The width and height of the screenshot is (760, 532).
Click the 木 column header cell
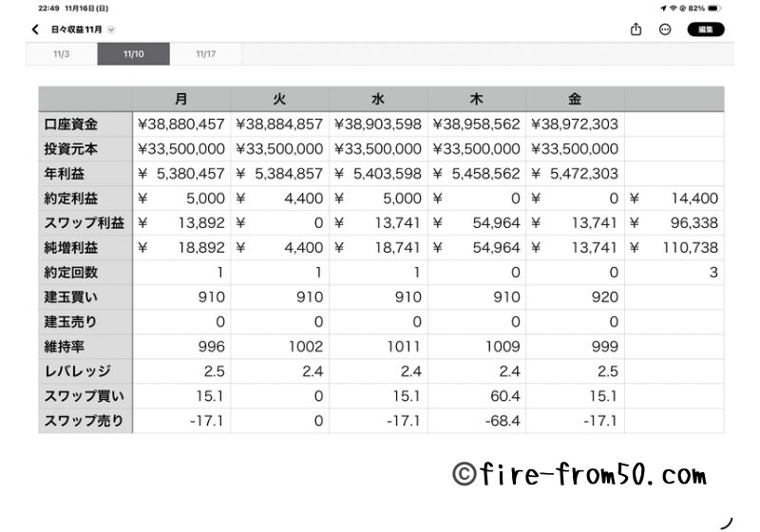(x=476, y=99)
